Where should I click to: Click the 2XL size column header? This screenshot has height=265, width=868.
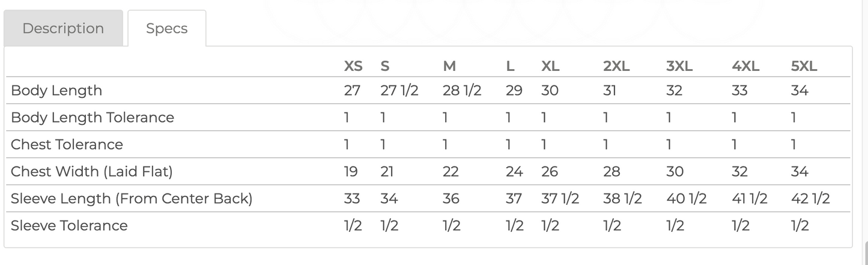(616, 66)
